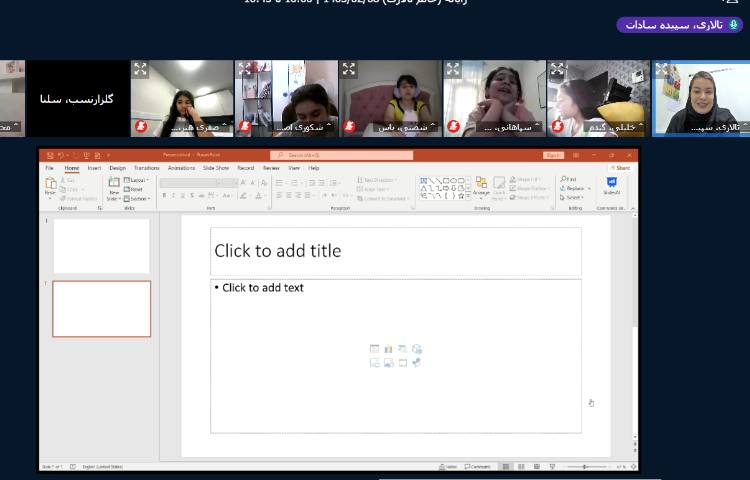
Task: Start slide show from status bar icon
Action: pyautogui.click(x=552, y=467)
